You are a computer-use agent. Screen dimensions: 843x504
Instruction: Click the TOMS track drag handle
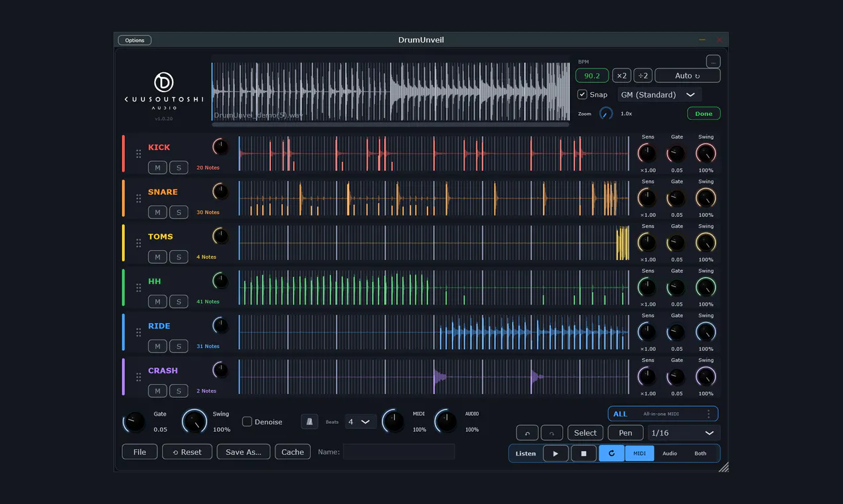tap(139, 243)
